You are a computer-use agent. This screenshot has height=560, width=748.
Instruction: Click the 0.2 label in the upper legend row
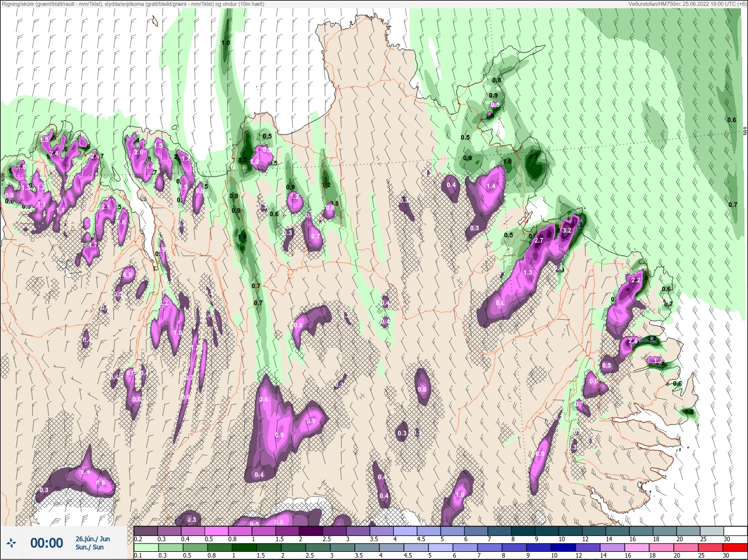click(138, 539)
